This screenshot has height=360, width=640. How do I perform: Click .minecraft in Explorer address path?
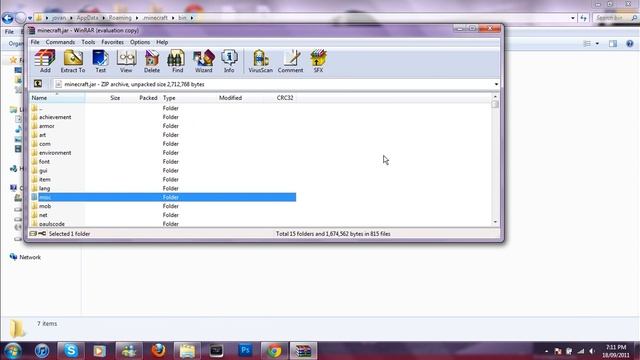(x=155, y=18)
